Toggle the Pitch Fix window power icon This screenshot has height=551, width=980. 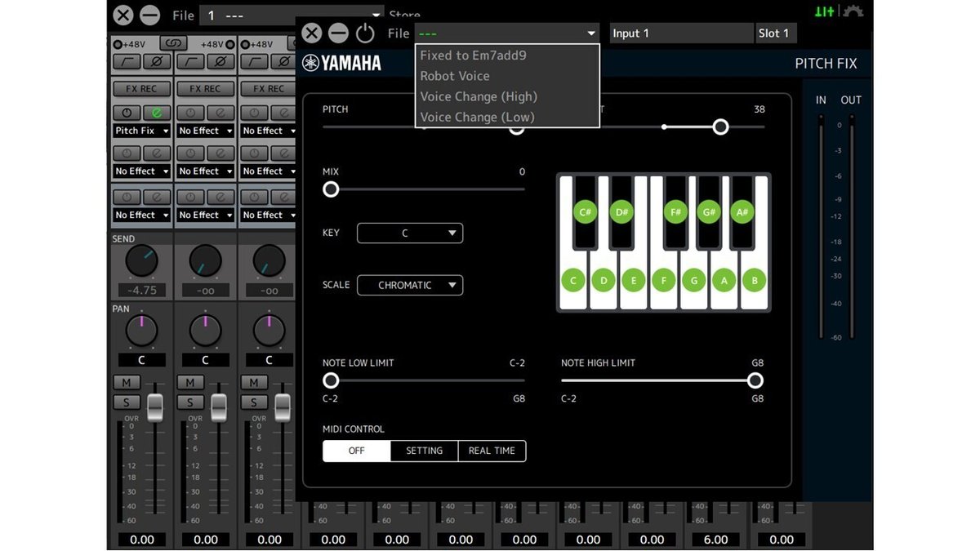tap(365, 33)
